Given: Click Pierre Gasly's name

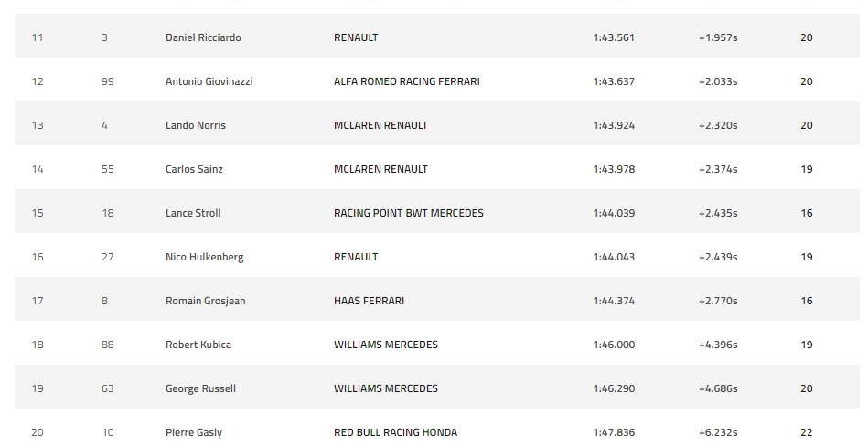Looking at the screenshot, I should (193, 432).
